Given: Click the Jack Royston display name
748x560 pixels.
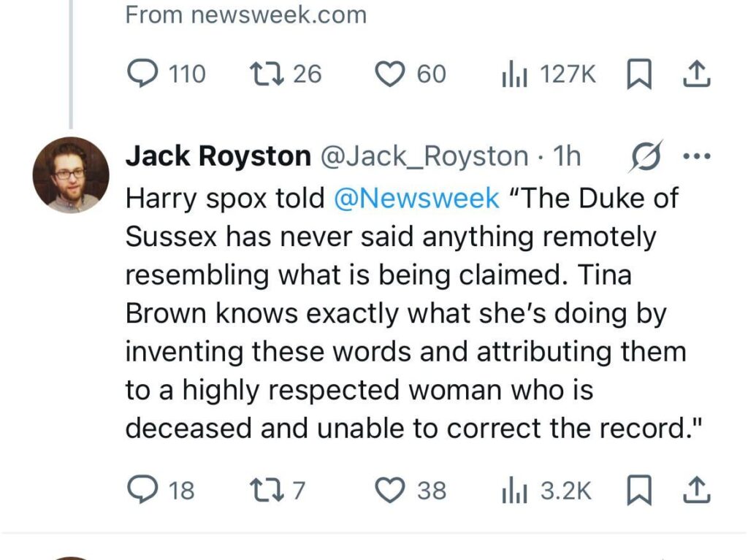Looking at the screenshot, I should point(218,155).
